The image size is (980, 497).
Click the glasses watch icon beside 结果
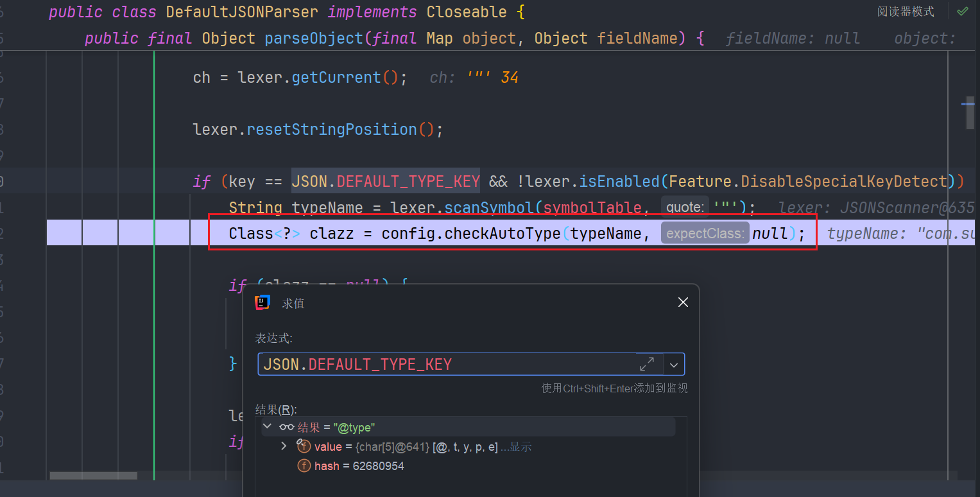(287, 427)
